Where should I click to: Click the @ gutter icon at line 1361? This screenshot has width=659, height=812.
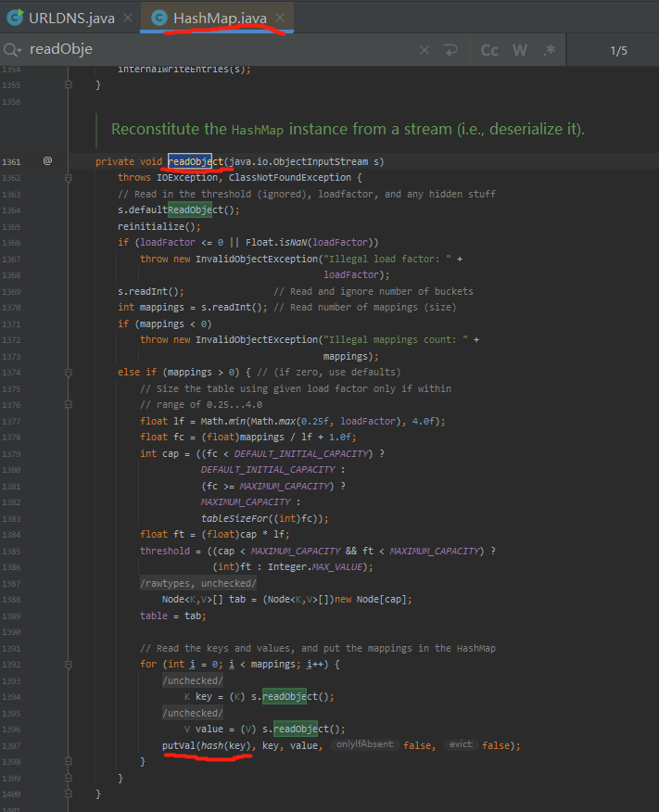tap(47, 161)
